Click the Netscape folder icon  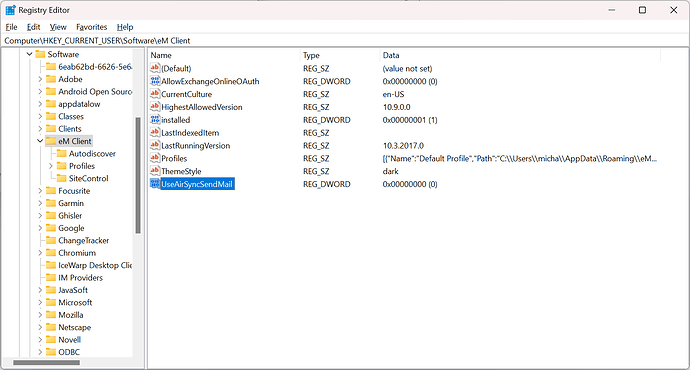point(51,327)
